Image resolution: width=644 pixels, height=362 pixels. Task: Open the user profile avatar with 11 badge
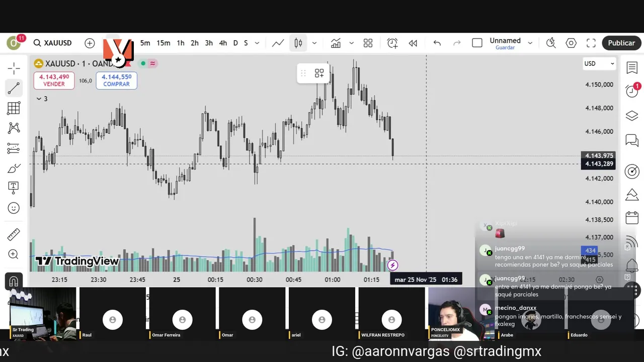click(14, 43)
